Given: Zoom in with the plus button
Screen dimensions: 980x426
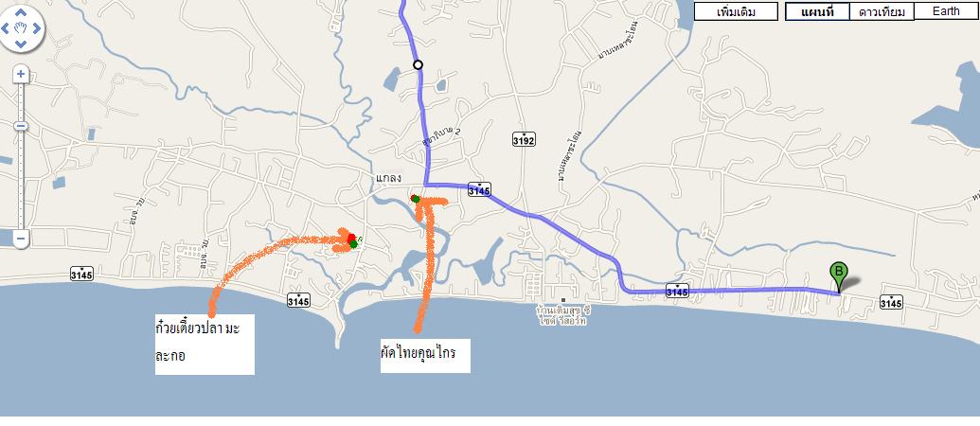Looking at the screenshot, I should (x=21, y=75).
